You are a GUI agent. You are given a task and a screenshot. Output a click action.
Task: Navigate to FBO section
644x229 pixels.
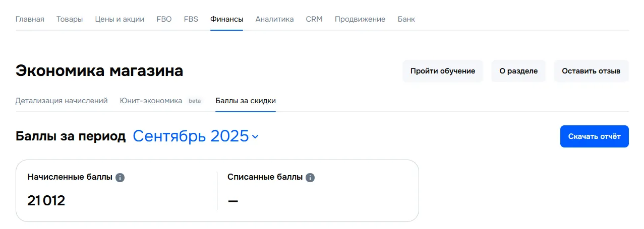pyautogui.click(x=164, y=19)
